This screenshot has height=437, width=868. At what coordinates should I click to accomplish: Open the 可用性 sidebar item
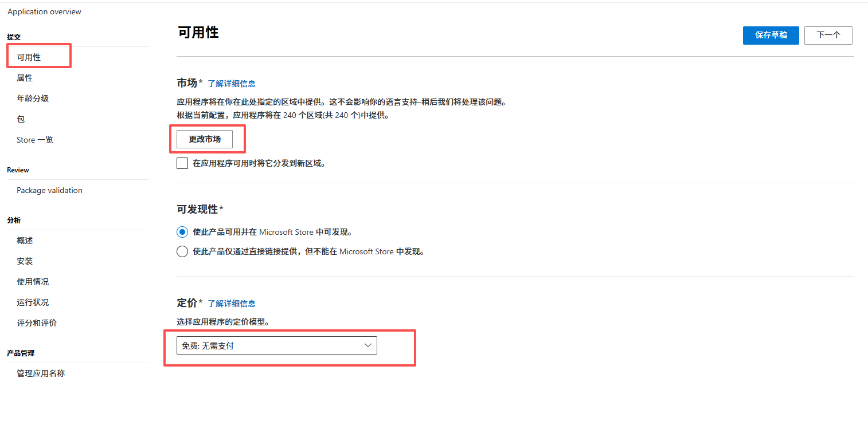29,57
